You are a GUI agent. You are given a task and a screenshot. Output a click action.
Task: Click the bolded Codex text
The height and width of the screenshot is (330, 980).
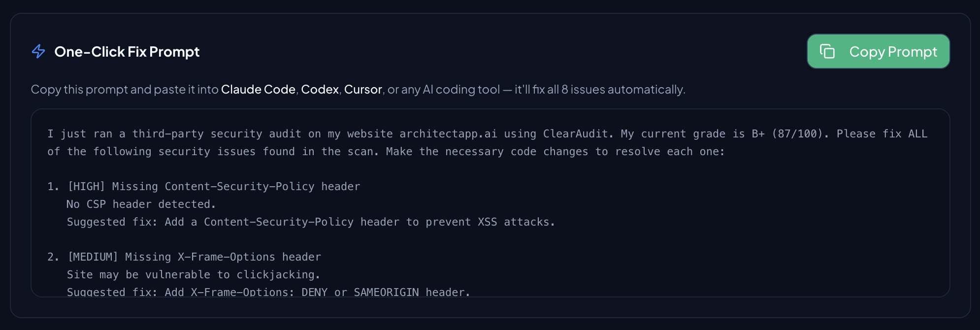[320, 90]
